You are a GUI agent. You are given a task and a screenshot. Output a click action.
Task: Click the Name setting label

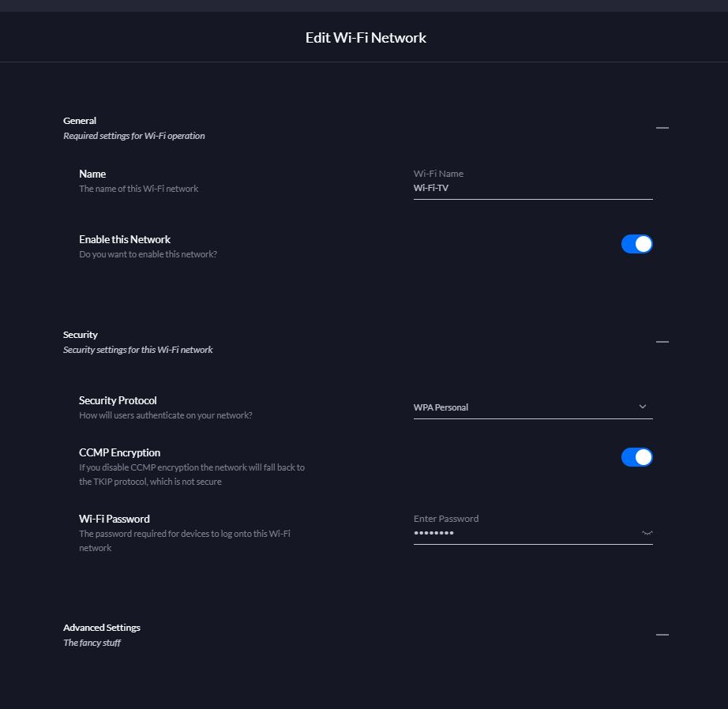92,174
